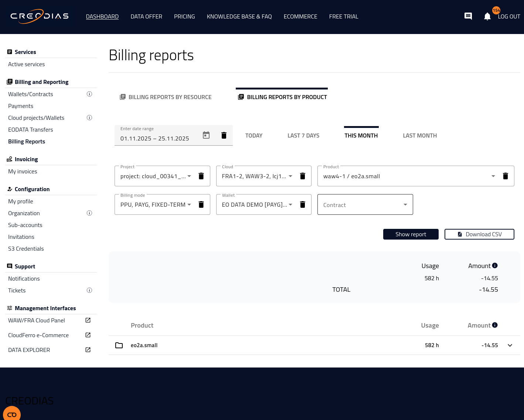The width and height of the screenshot is (524, 420).
Task: Clear the date range with trash icon
Action: click(224, 135)
